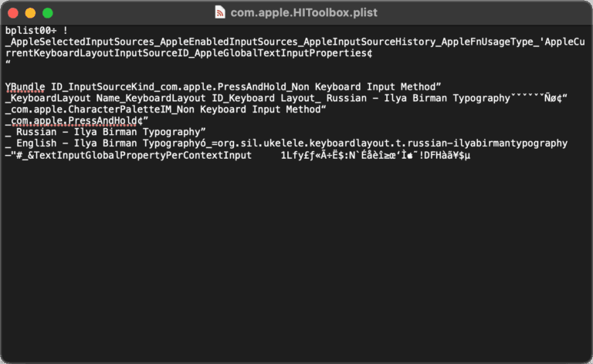
Task: Minimize the window with the yellow button
Action: pyautogui.click(x=30, y=13)
